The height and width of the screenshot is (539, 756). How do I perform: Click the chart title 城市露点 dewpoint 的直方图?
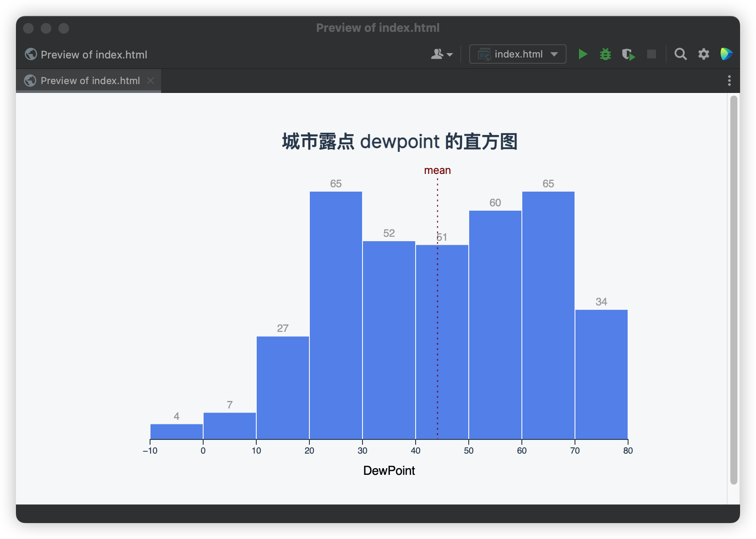(400, 142)
